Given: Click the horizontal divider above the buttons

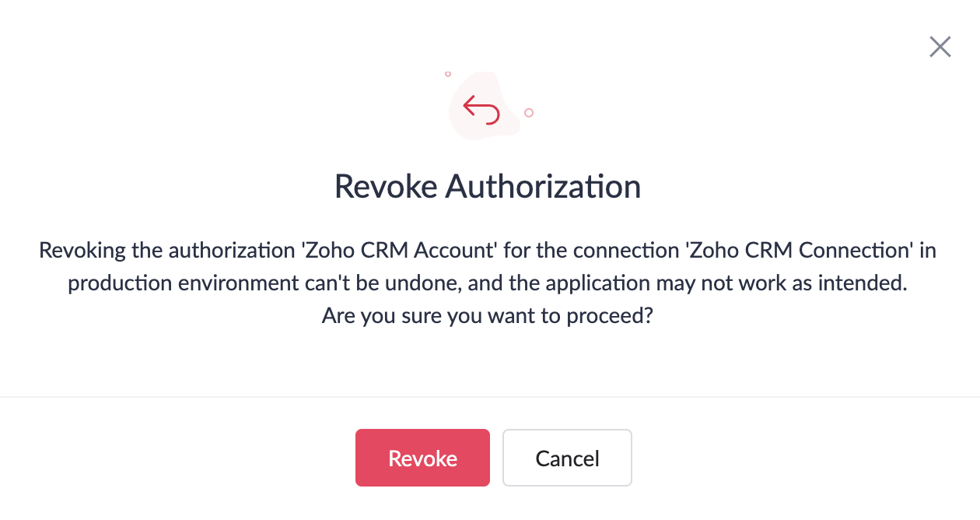Looking at the screenshot, I should tap(490, 397).
